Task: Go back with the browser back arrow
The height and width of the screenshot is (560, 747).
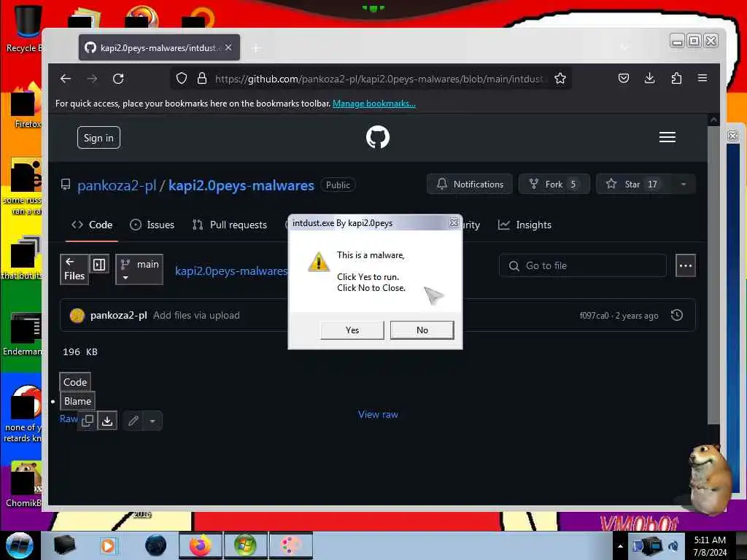Action: coord(66,79)
